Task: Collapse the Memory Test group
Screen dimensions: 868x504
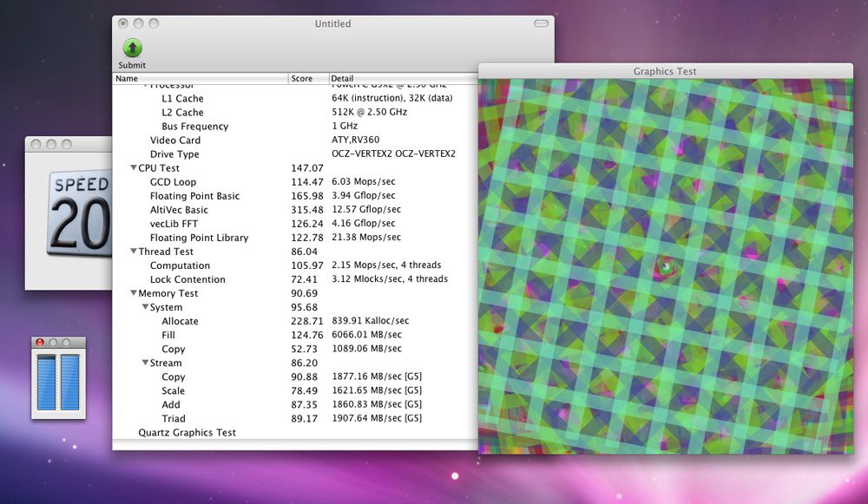Action: (134, 293)
